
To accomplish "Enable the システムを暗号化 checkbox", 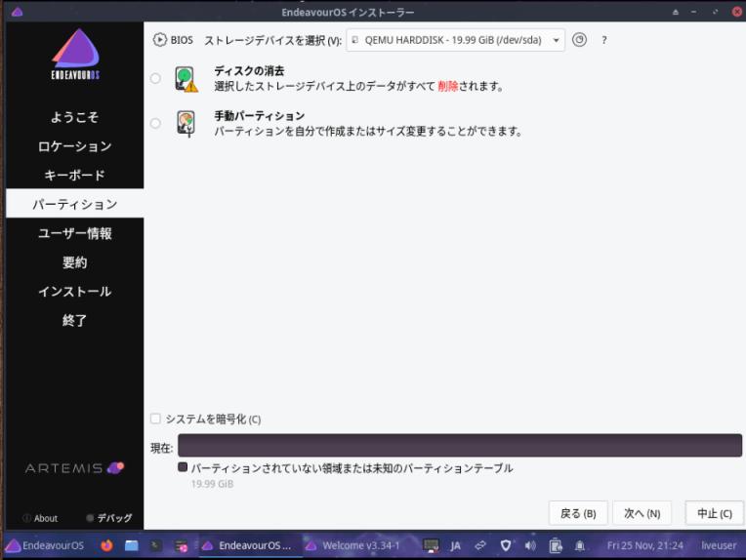I will pyautogui.click(x=155, y=419).
